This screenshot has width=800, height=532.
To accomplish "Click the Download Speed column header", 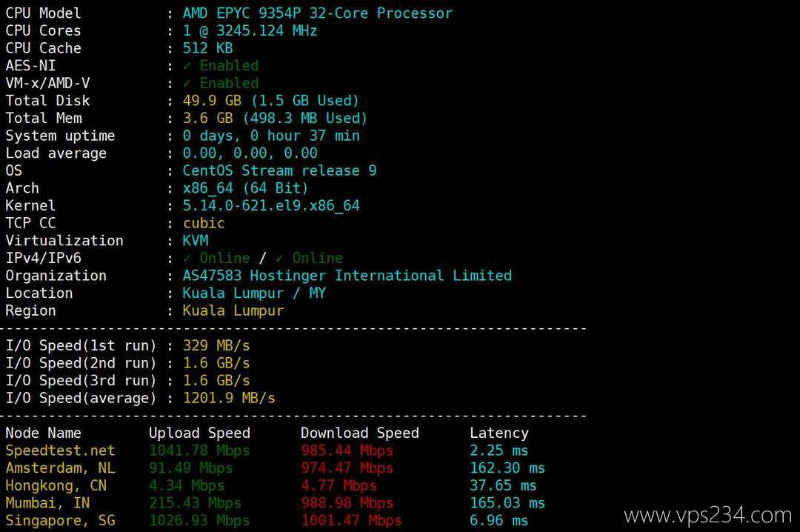I will point(360,433).
